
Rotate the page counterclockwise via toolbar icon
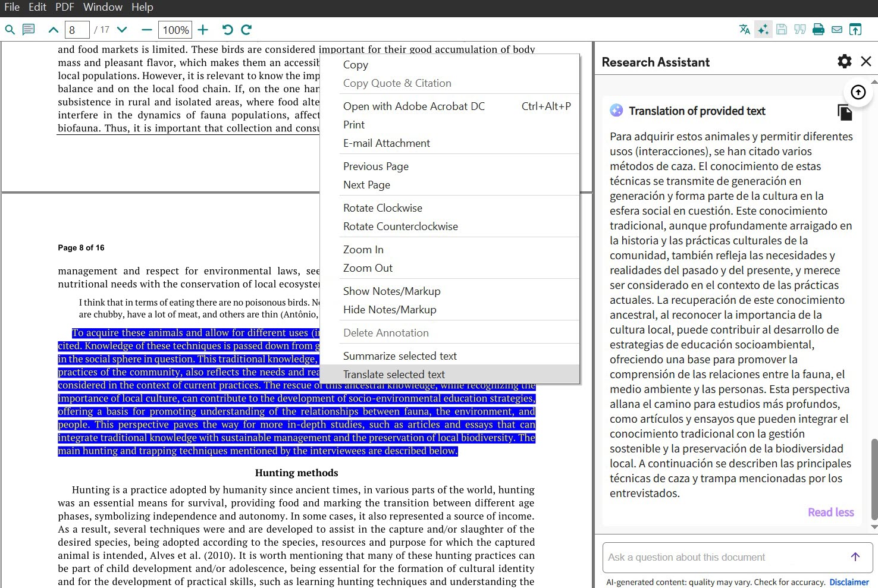click(227, 29)
